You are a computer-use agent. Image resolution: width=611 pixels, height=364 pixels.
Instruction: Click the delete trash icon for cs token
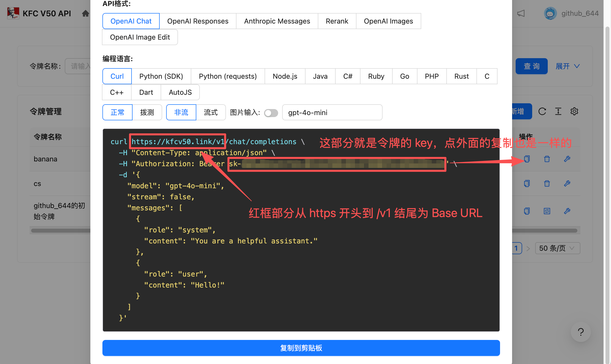[547, 184]
